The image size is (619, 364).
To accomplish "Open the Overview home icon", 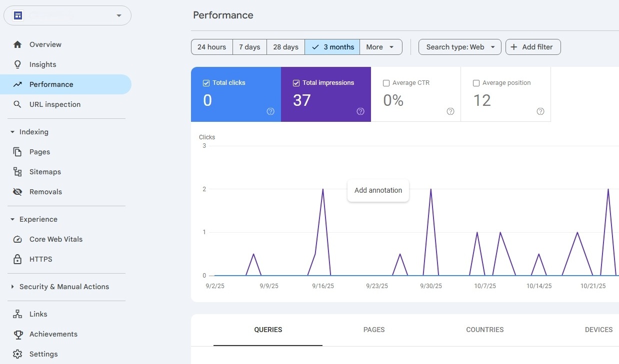I will point(17,44).
